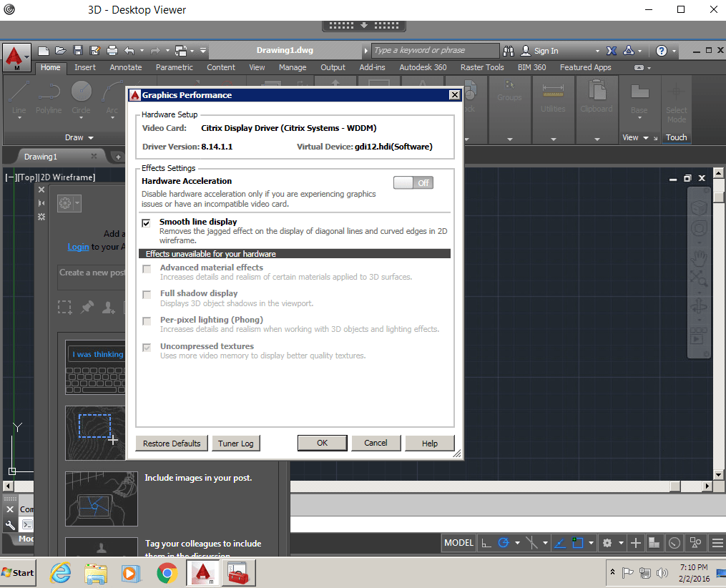
Task: Click the workspace switching gear in status bar
Action: (607, 543)
